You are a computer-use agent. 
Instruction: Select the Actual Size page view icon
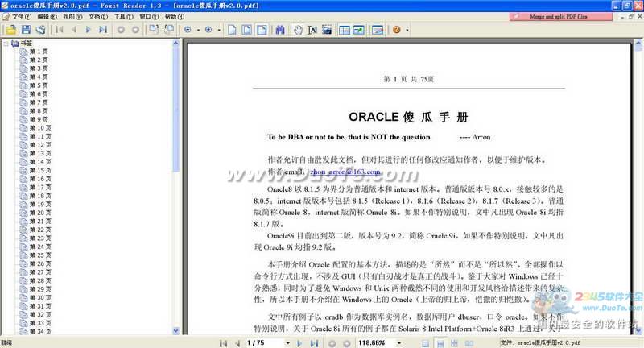pos(232,30)
